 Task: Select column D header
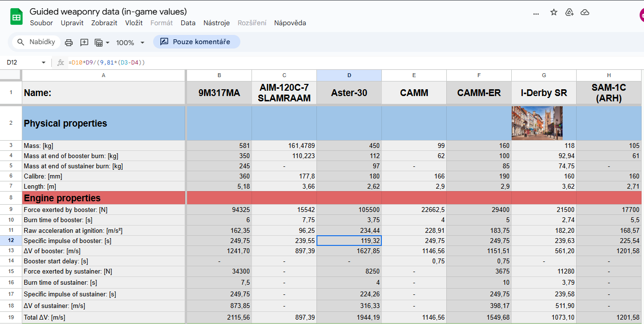point(349,75)
